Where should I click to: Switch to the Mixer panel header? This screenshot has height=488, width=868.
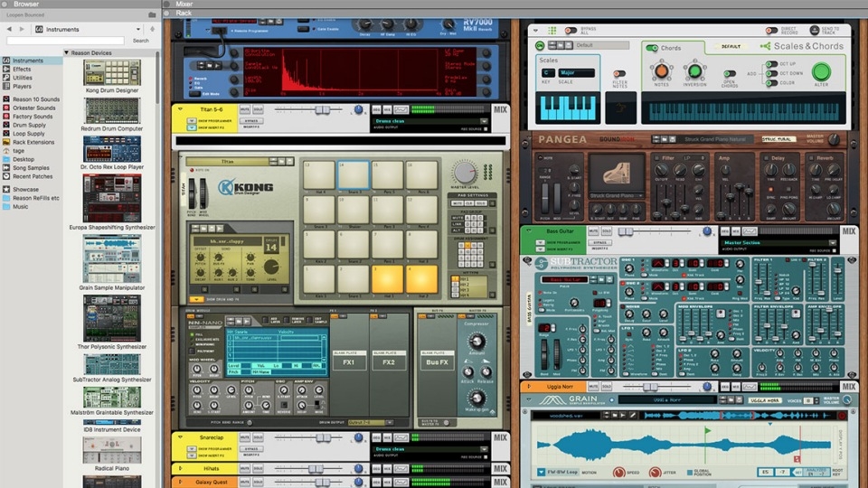click(x=184, y=4)
